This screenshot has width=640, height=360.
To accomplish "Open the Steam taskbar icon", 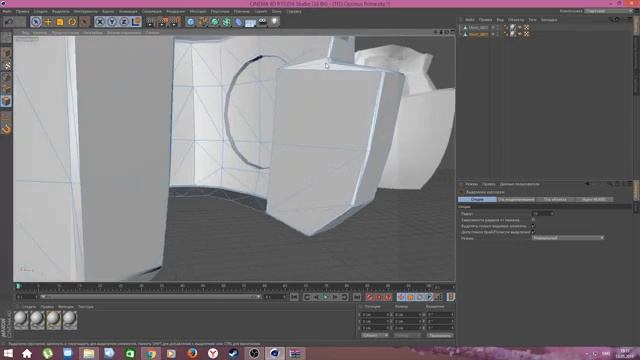I will [233, 353].
